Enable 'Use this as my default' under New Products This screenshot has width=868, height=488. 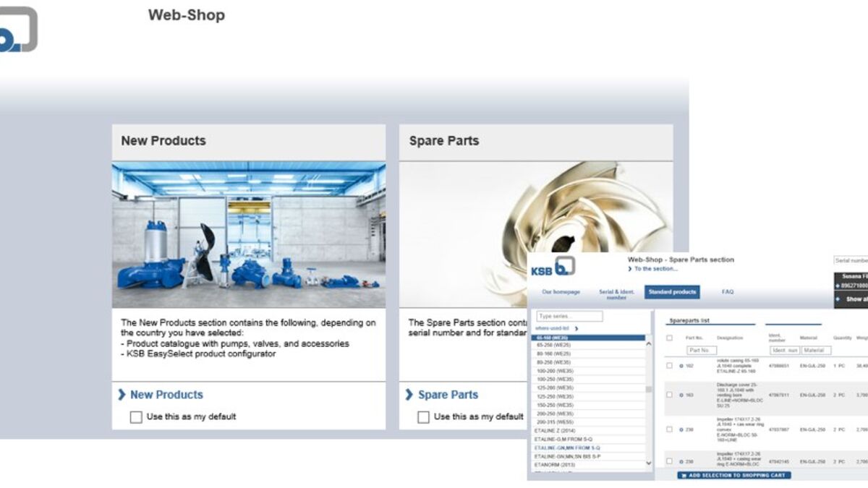click(x=136, y=417)
